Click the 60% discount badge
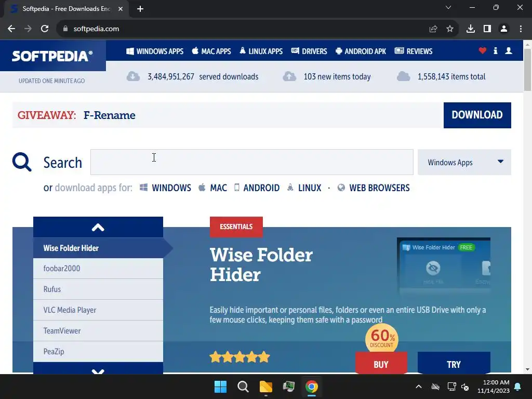Screen dimensions: 532x399 click(382, 339)
